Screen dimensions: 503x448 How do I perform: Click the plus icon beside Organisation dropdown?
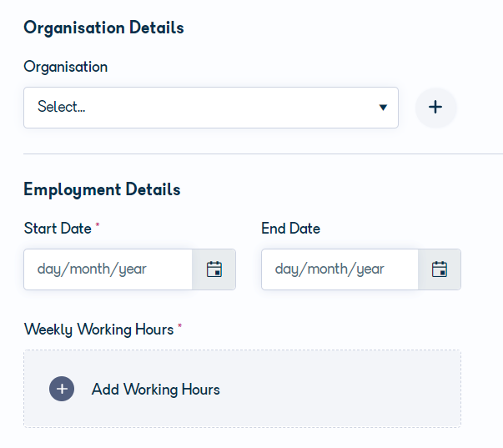click(x=435, y=107)
